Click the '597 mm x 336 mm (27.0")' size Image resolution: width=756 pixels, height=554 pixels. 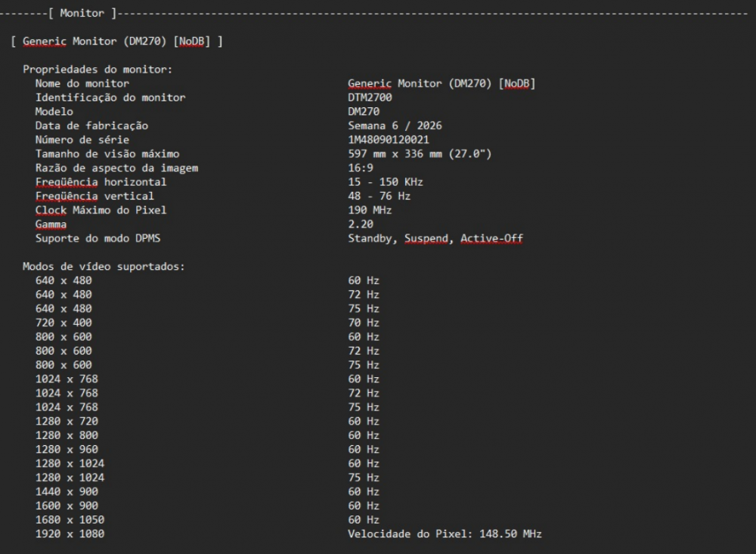(x=420, y=154)
